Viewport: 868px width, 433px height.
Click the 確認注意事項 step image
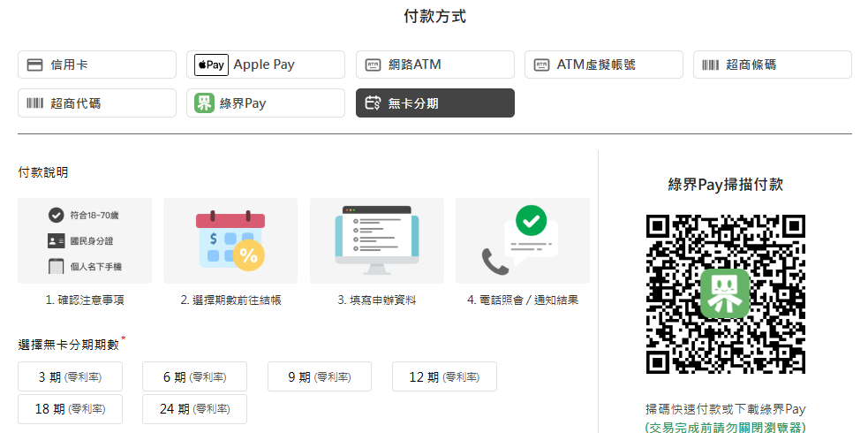[85, 240]
